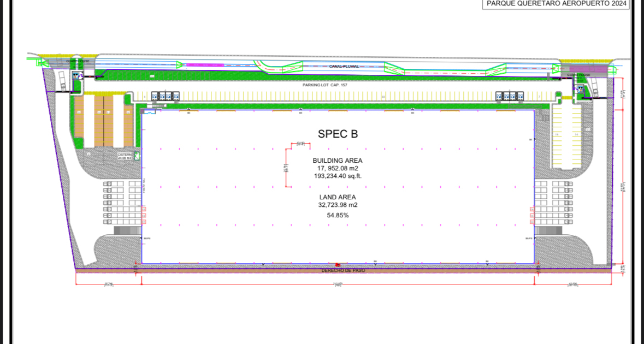Viewport: 644px width, 344px height.
Task: Click the left guard house blue symbol
Action: point(74,75)
